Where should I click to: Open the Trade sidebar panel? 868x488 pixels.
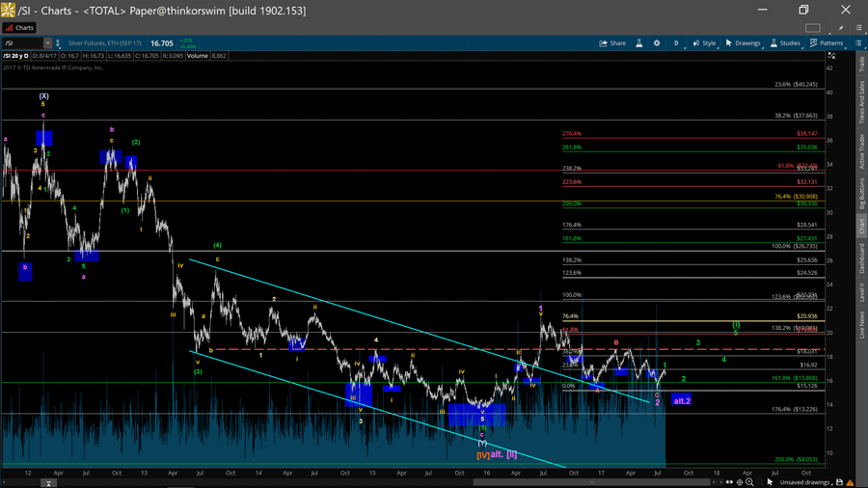(x=861, y=65)
